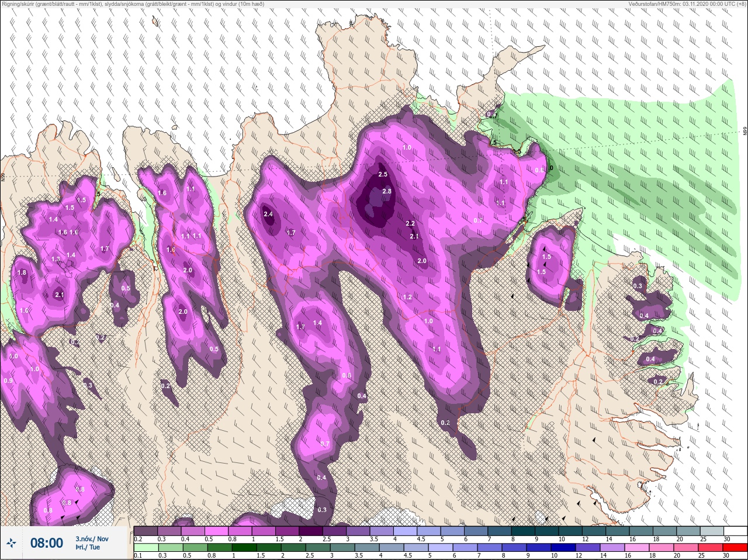
Task: Click the 2.5 value above the 2.8 peak
Action: (383, 174)
